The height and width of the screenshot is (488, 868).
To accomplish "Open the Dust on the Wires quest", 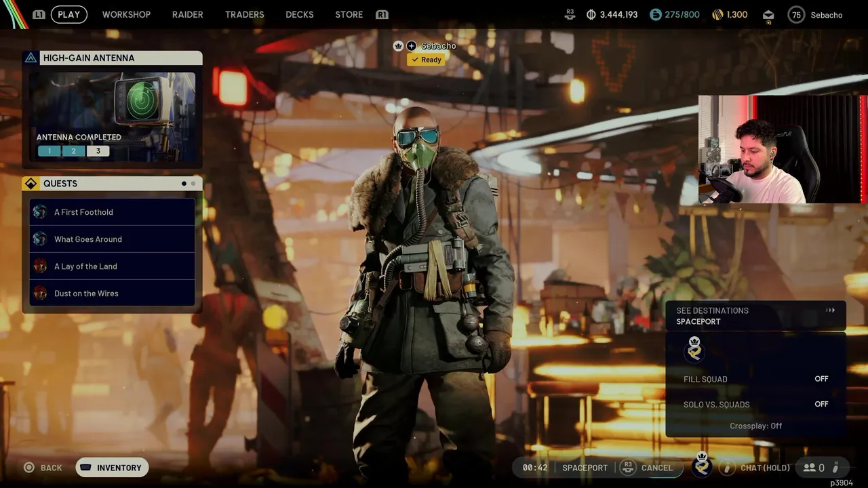I will point(113,293).
